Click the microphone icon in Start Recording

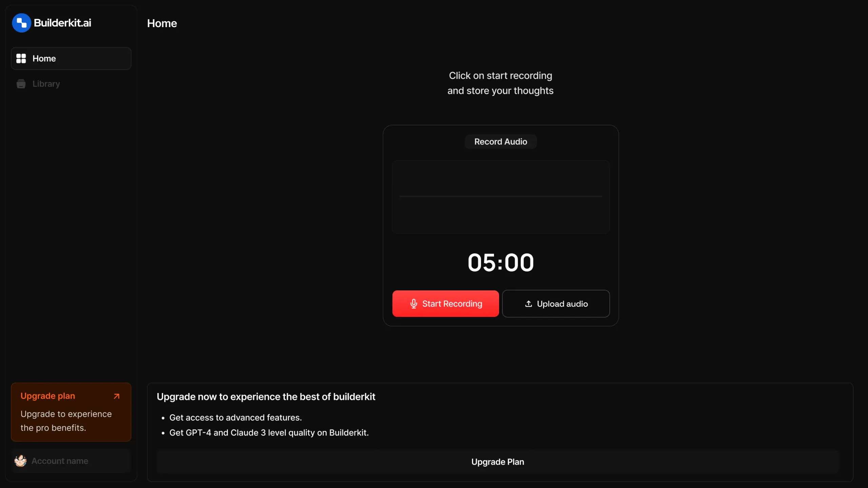click(x=413, y=304)
